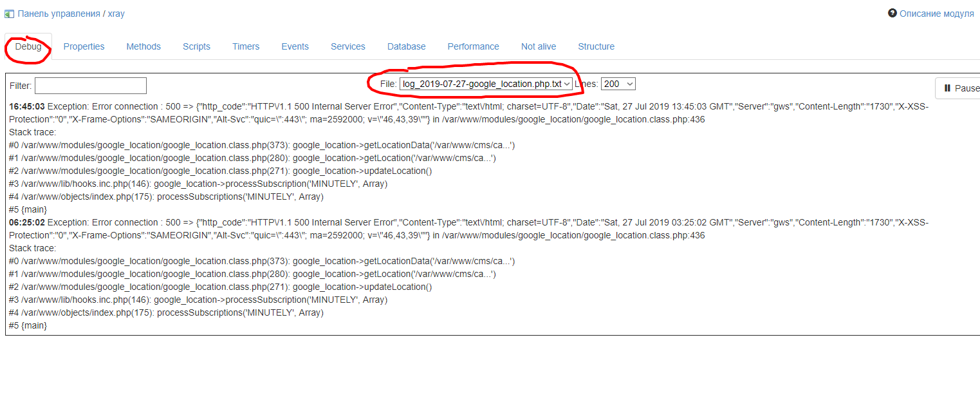Expand the Lines count dropdown
The width and height of the screenshot is (980, 402).
618,84
